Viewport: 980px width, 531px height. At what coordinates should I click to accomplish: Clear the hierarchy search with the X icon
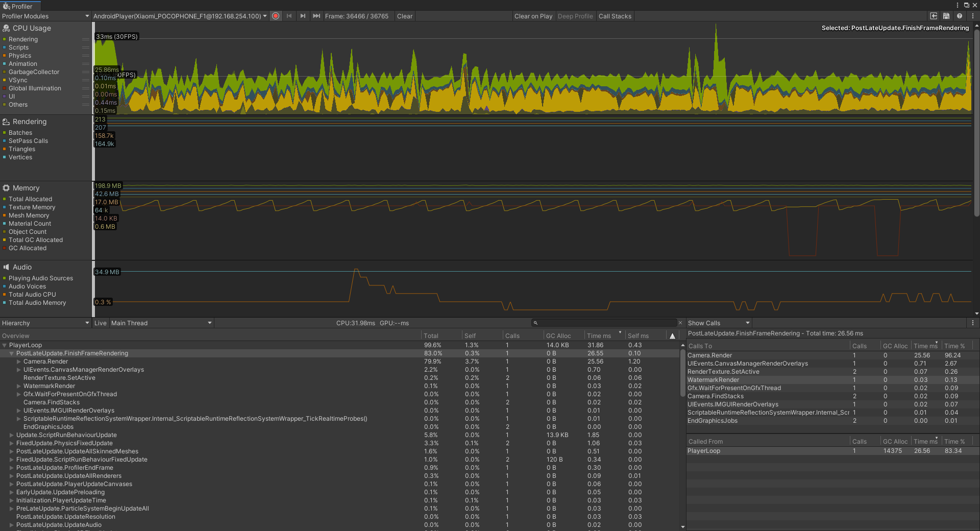tap(680, 323)
